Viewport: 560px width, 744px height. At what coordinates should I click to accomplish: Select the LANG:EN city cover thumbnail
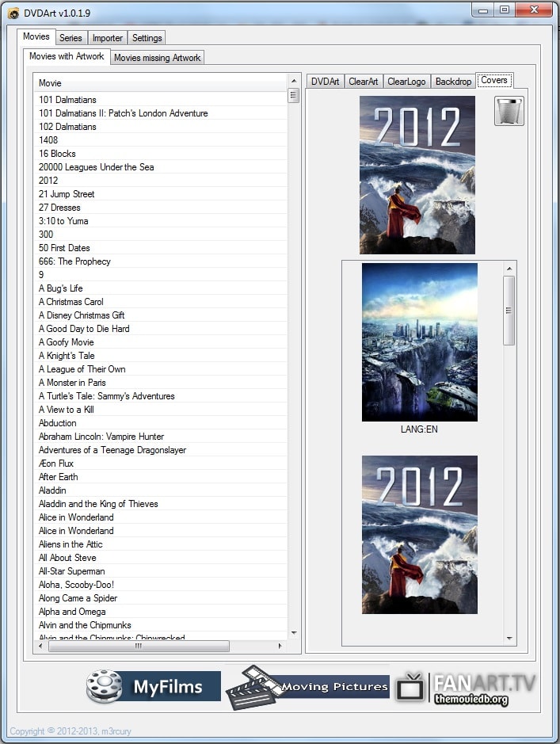[420, 342]
